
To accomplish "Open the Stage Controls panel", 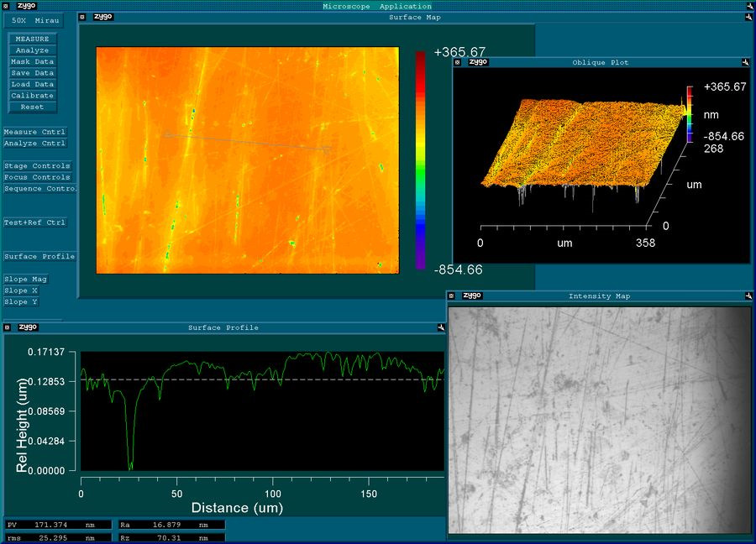I will pos(37,166).
